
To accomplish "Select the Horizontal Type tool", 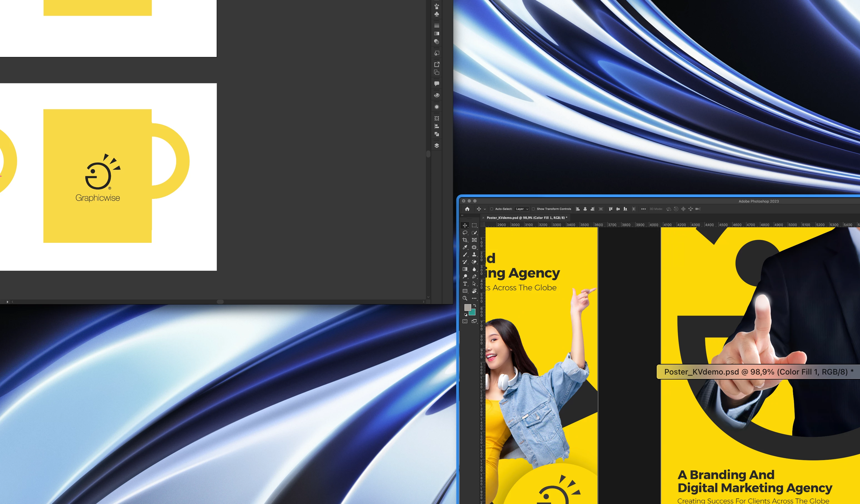I will [465, 284].
